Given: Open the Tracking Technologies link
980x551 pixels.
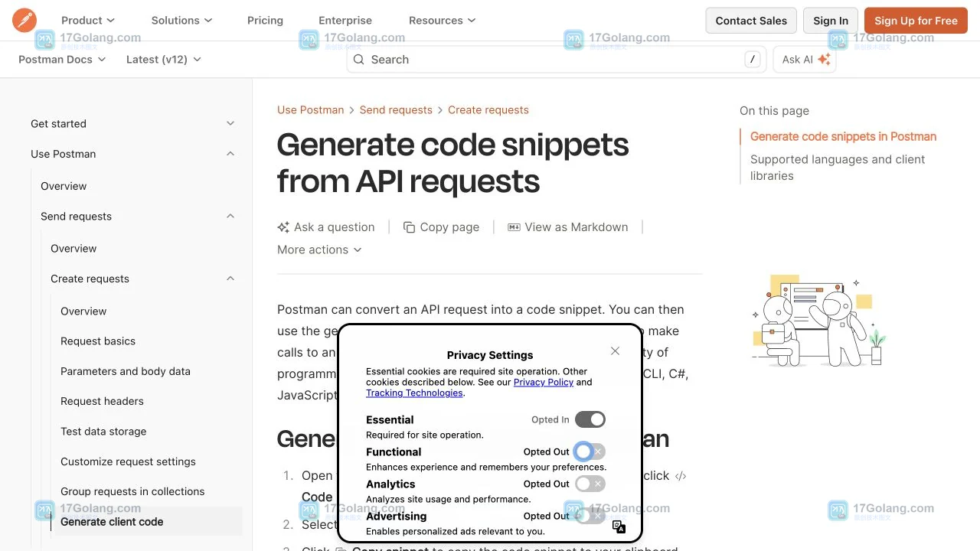Looking at the screenshot, I should point(414,393).
